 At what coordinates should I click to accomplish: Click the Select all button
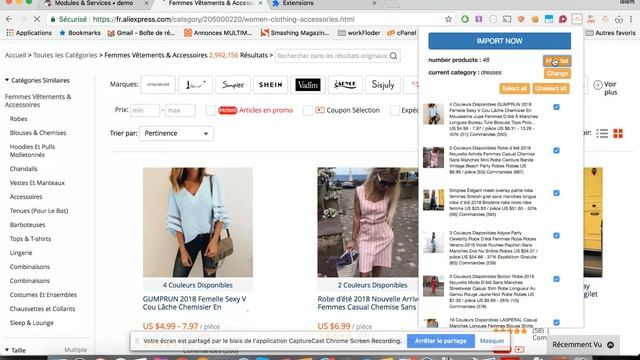pos(514,89)
